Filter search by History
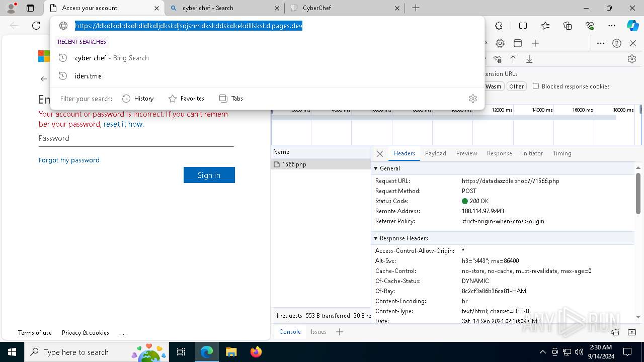The width and height of the screenshot is (644, 362). coord(138,99)
